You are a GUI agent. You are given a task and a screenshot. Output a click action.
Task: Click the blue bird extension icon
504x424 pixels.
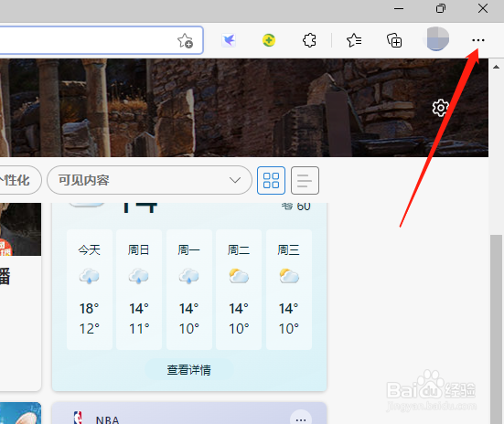(x=229, y=40)
